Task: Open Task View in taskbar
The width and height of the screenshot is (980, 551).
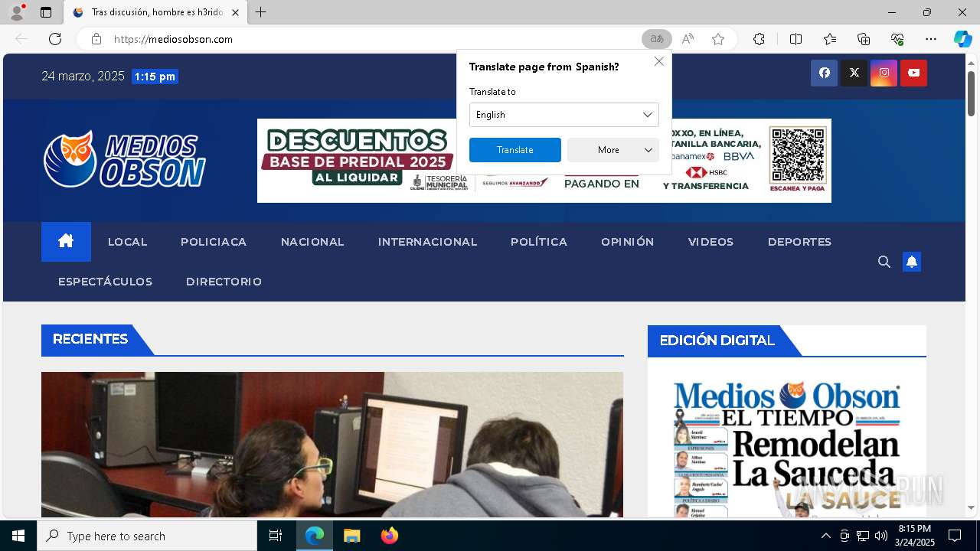Action: 276,536
